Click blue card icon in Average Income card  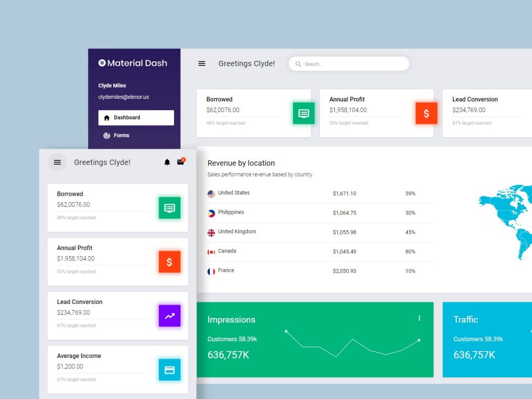(170, 369)
